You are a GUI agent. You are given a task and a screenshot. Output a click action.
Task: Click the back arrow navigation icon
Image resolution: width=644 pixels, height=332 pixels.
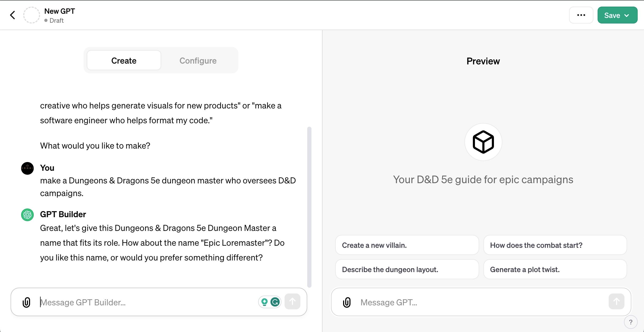pyautogui.click(x=13, y=15)
